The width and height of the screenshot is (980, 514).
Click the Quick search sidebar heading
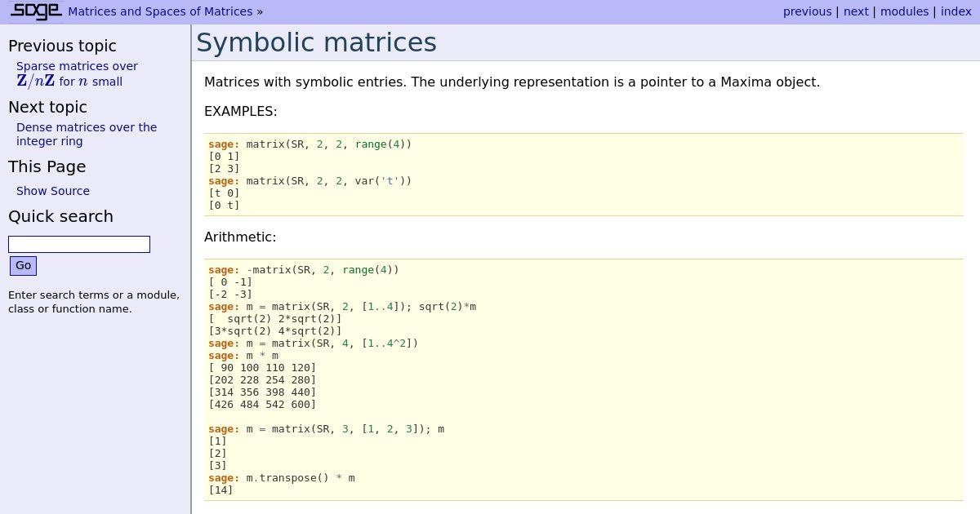coord(60,216)
